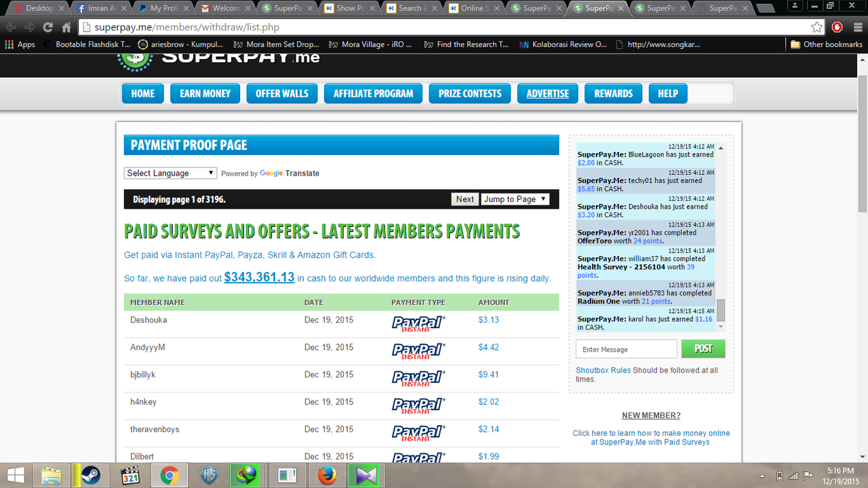Screen dimensions: 868x488
Task: Click the PayPal Instant logo in bjbillyk's row
Action: click(x=418, y=378)
